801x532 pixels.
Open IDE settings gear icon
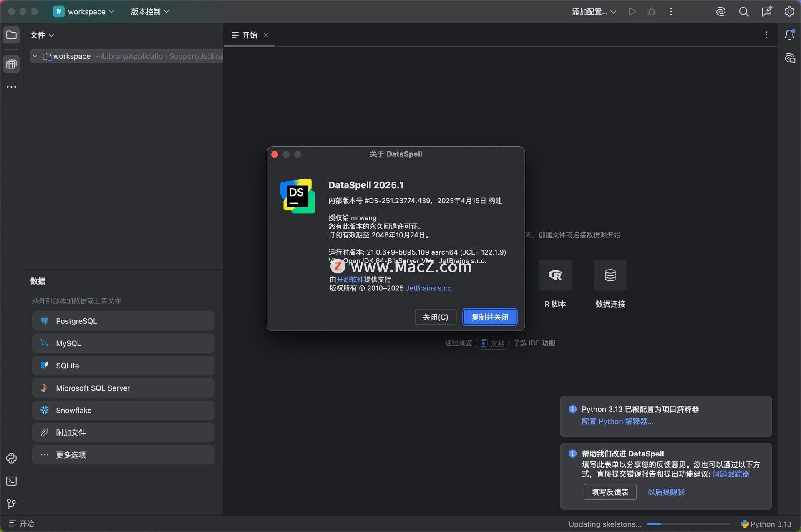point(789,12)
